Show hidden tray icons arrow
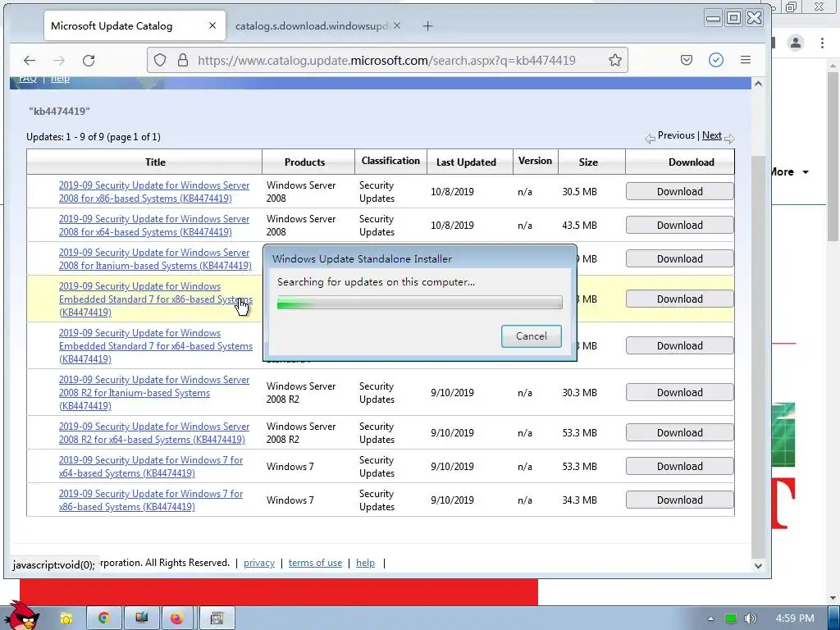 pyautogui.click(x=710, y=619)
